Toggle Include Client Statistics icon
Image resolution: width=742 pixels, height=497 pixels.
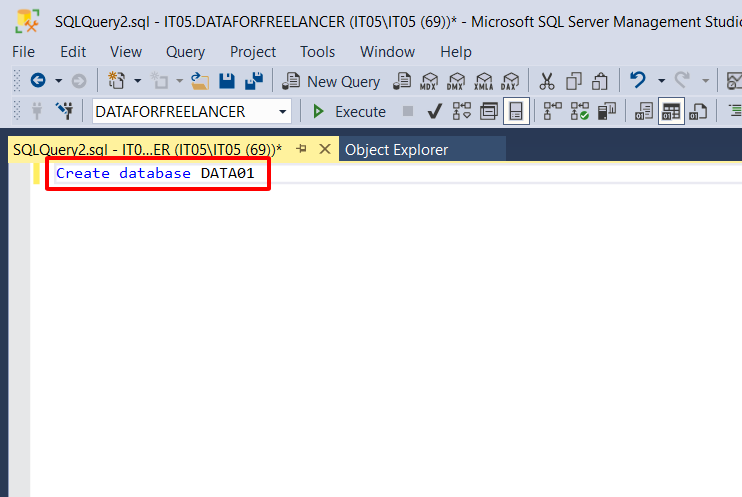pyautogui.click(x=607, y=111)
